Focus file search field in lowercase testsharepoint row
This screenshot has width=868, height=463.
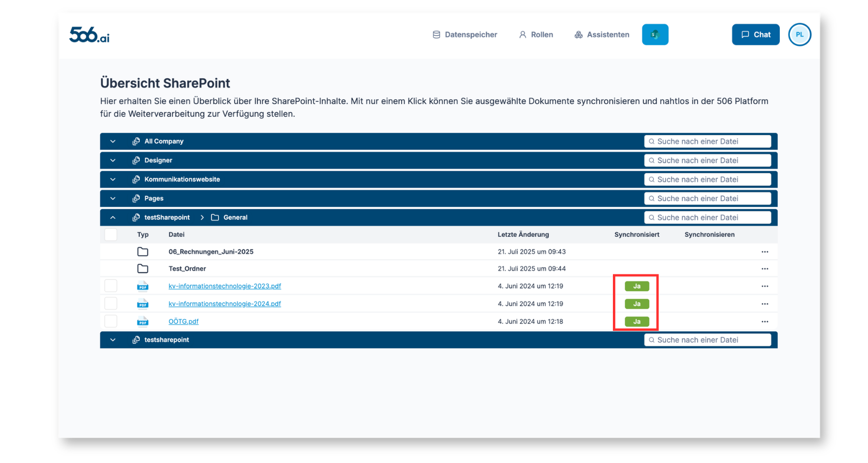[707, 340]
